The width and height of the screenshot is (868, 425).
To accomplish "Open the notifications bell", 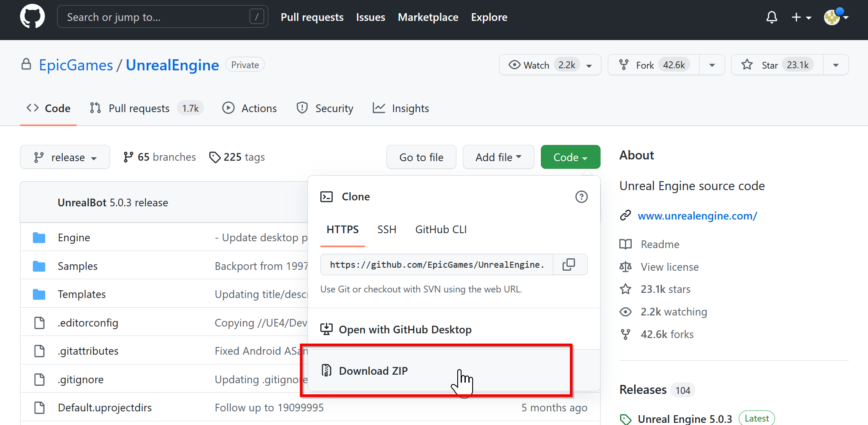I will click(772, 17).
